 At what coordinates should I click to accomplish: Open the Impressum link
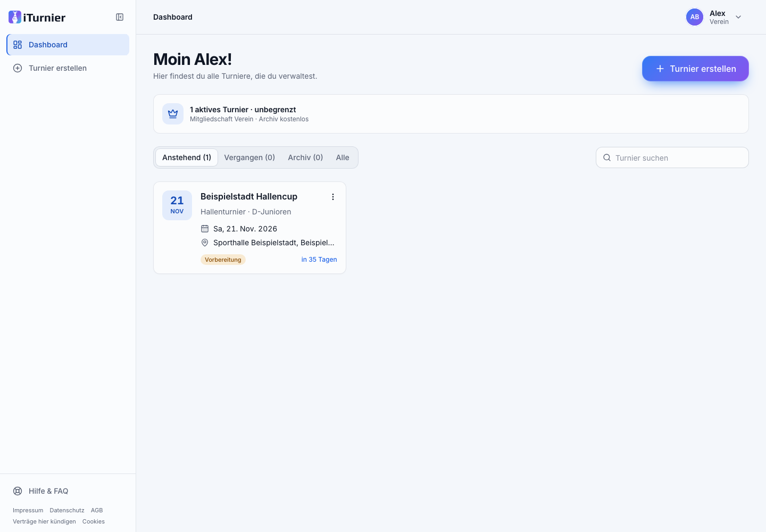(28, 510)
